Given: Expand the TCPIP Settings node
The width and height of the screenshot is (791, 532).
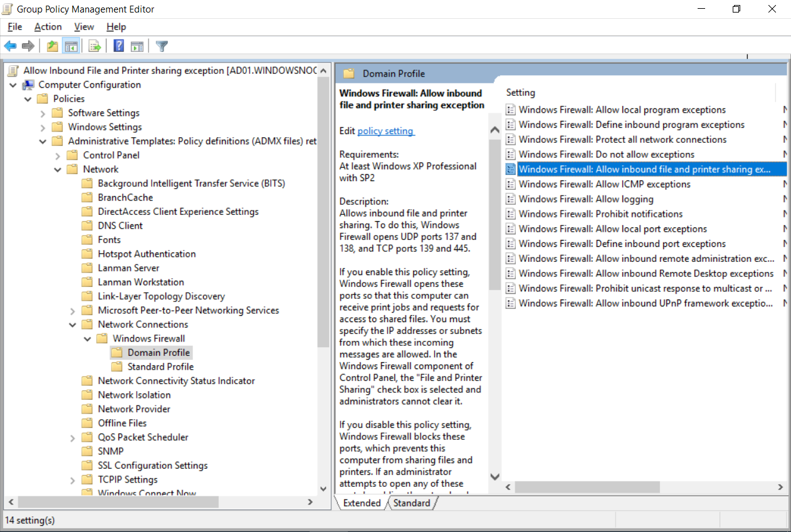Looking at the screenshot, I should click(73, 479).
